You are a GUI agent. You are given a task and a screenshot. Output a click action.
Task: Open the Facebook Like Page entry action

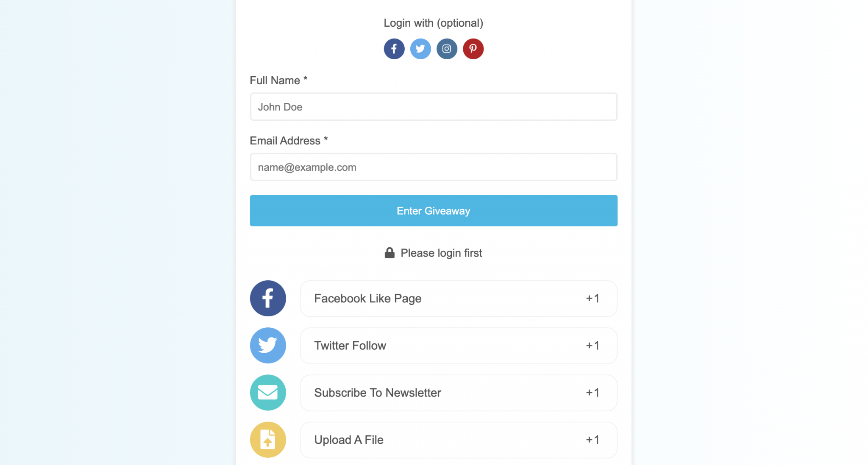[x=459, y=298]
